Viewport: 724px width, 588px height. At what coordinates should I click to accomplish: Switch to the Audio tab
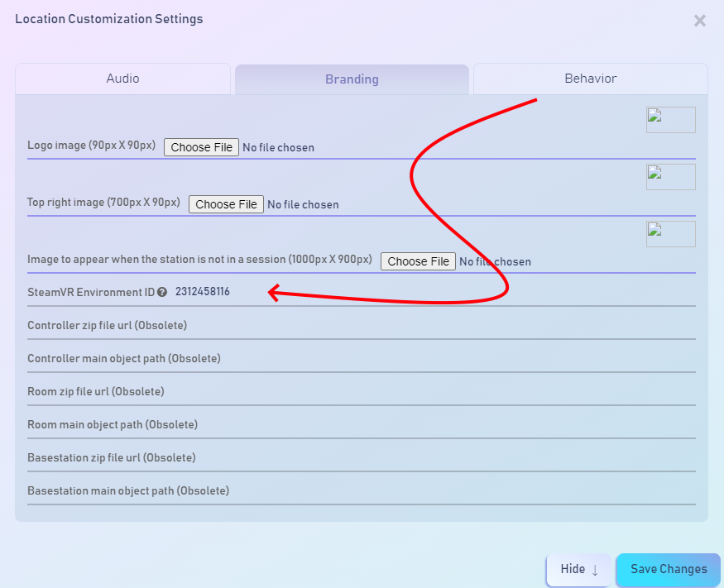122,79
